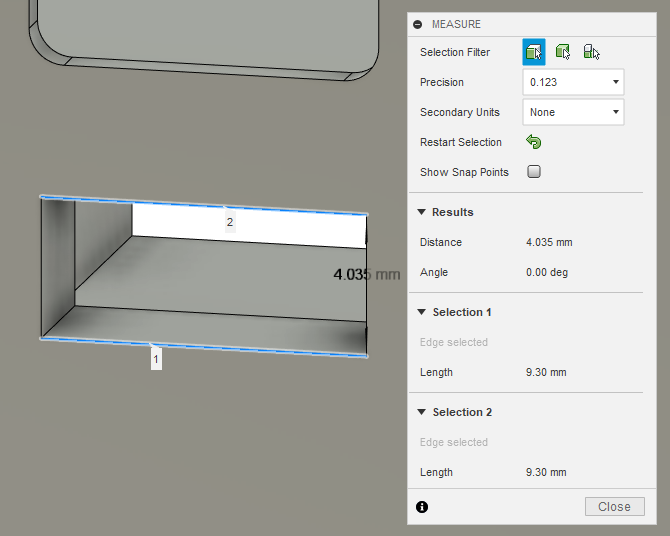Click the Show Snap Points label

coord(464,172)
